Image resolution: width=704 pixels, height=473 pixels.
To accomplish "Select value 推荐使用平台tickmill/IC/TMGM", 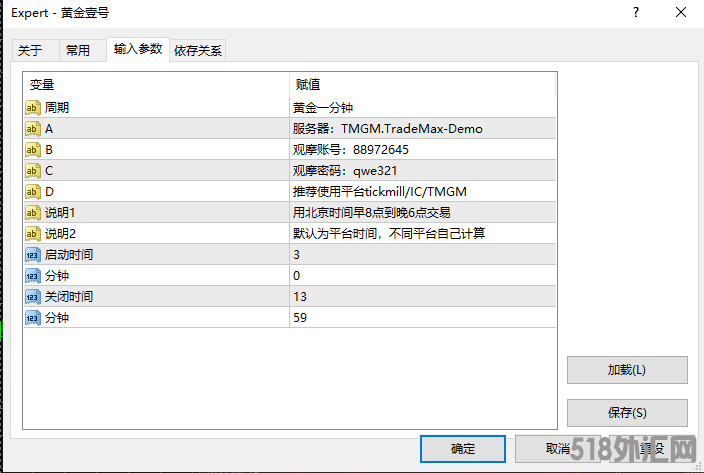I will (380, 192).
